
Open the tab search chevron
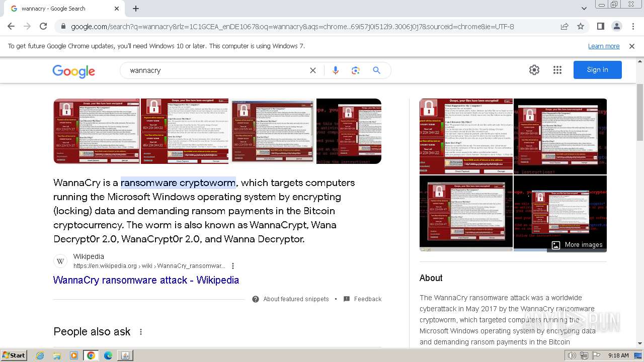coord(584,9)
